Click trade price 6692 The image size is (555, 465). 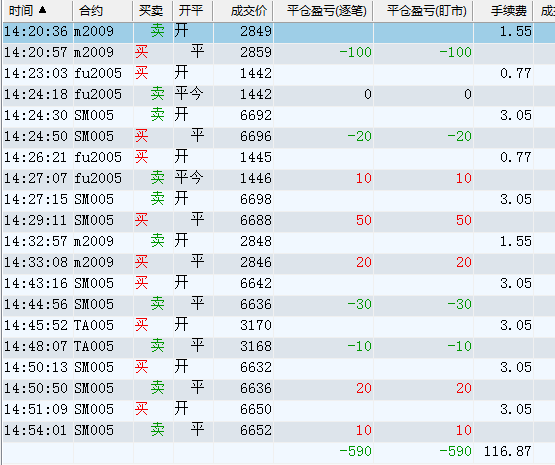click(256, 115)
